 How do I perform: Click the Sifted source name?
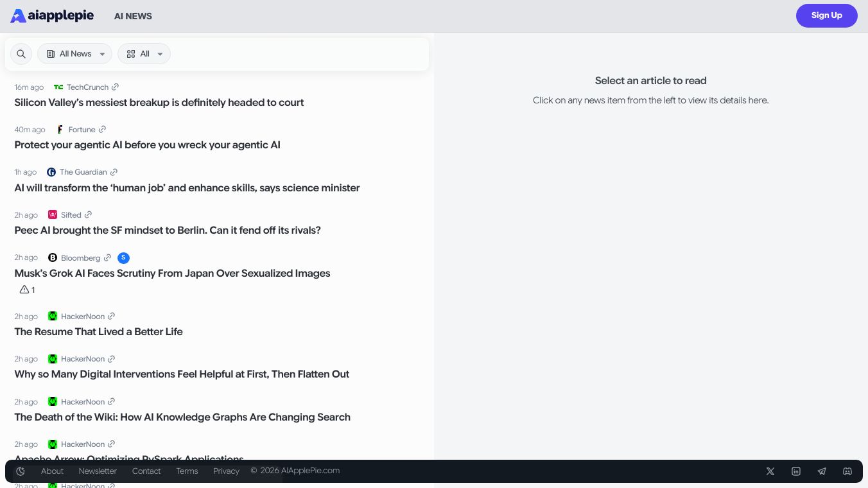71,215
